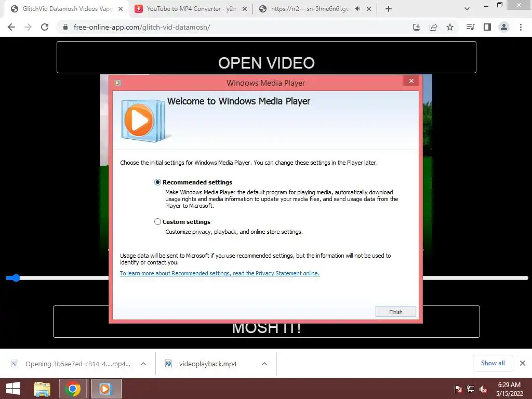The height and width of the screenshot is (399, 532).
Task: Click the OPEN VIDEO button
Action: (267, 57)
